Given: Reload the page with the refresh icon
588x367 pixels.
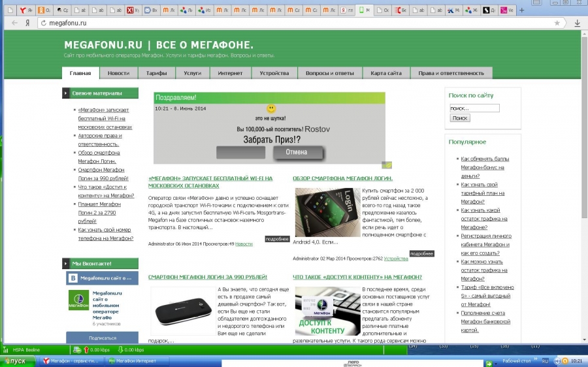Looking at the screenshot, I should [44, 23].
